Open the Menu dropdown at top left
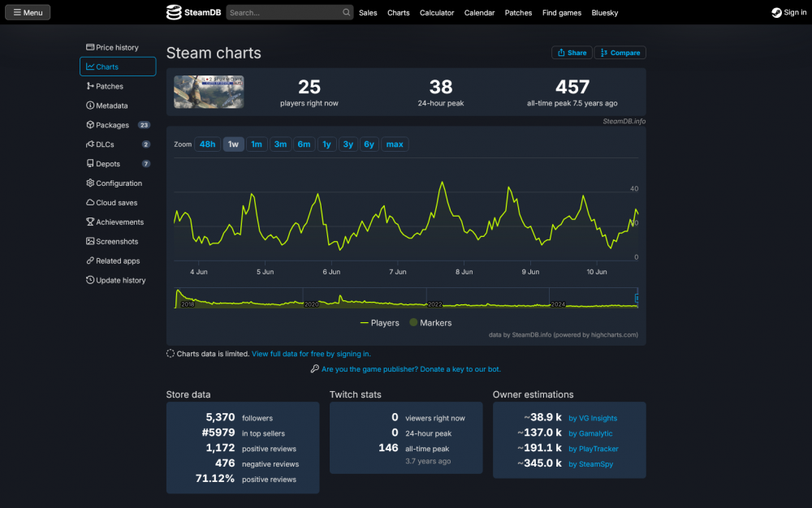This screenshot has height=508, width=812. click(x=28, y=11)
